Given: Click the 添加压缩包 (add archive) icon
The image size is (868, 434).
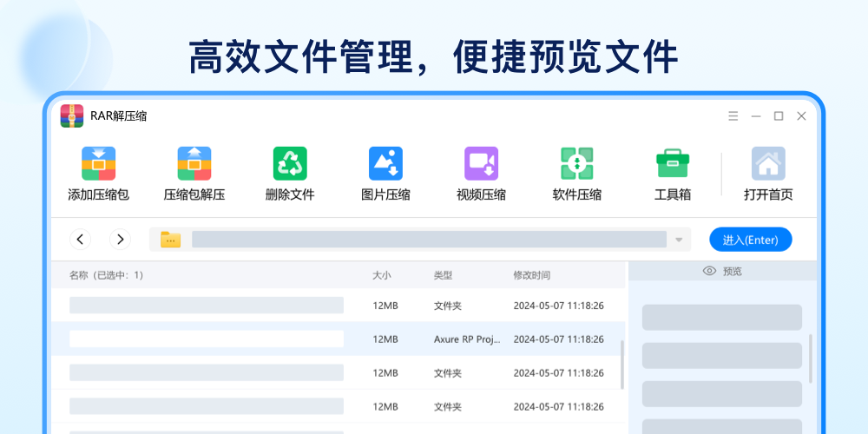Looking at the screenshot, I should click(x=98, y=163).
